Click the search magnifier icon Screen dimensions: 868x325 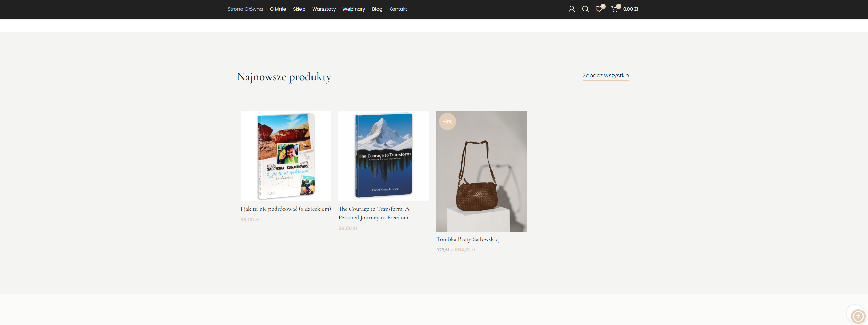(x=585, y=9)
